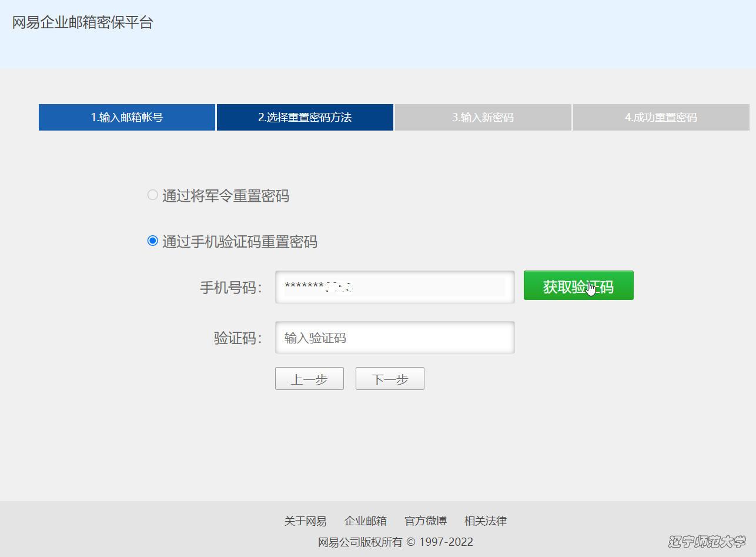This screenshot has width=756, height=557.
Task: Open the 关于网易 footer link
Action: click(306, 521)
